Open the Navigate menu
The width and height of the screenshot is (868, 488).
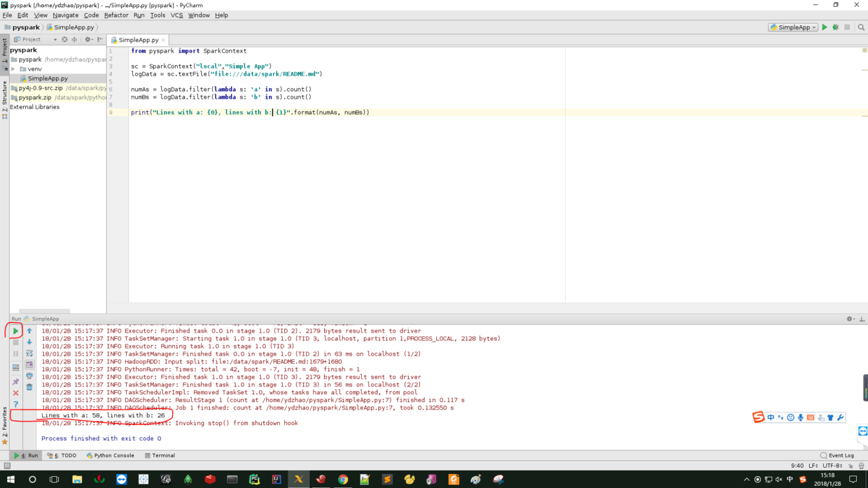65,15
